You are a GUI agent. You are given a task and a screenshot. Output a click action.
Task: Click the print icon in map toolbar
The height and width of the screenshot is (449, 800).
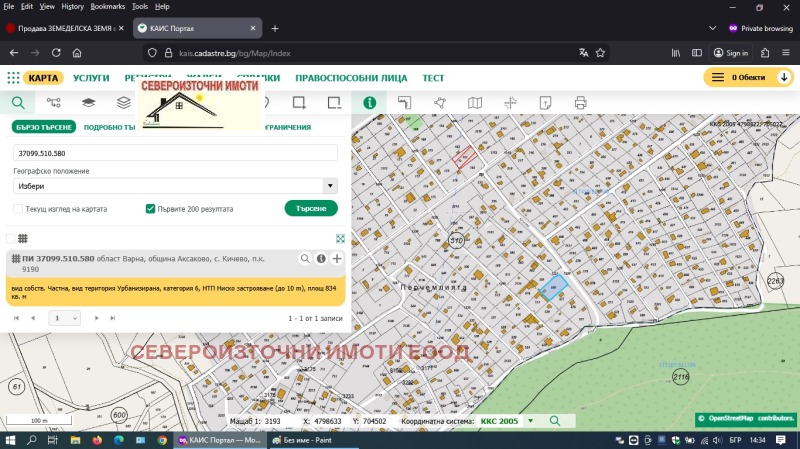point(580,102)
